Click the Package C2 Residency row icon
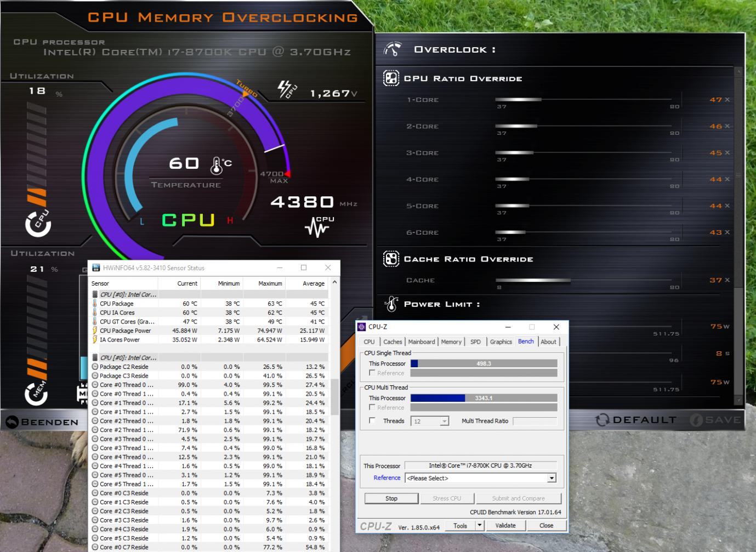The image size is (756, 552). click(x=95, y=367)
